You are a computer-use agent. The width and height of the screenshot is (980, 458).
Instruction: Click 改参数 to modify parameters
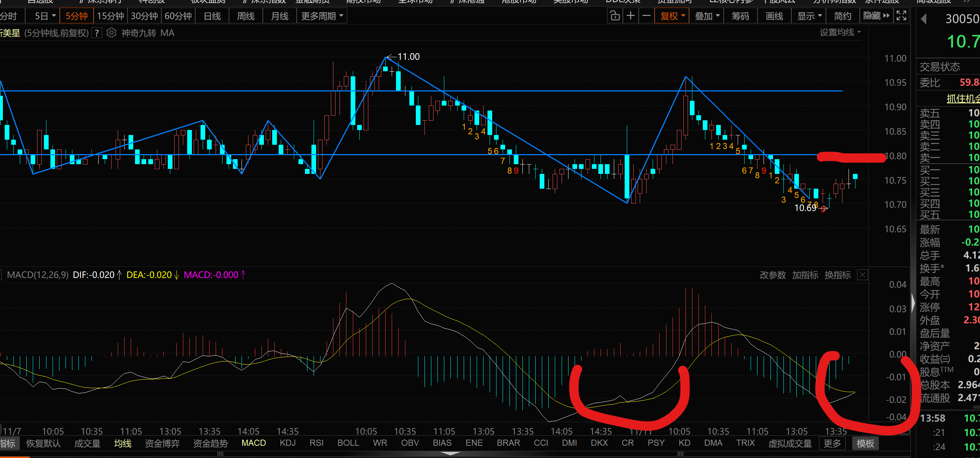(772, 275)
